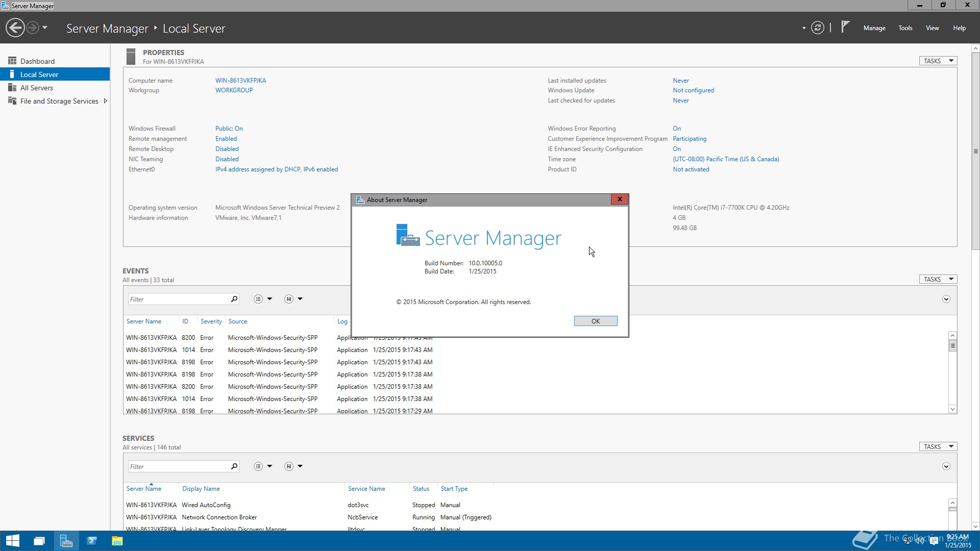Open File and Storage Services
Screen dimensions: 980x551
click(59, 101)
